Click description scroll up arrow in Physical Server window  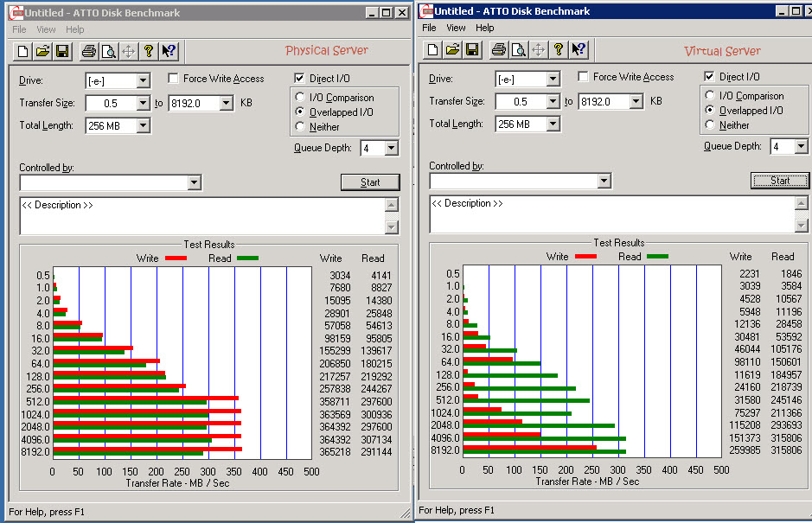click(x=392, y=205)
